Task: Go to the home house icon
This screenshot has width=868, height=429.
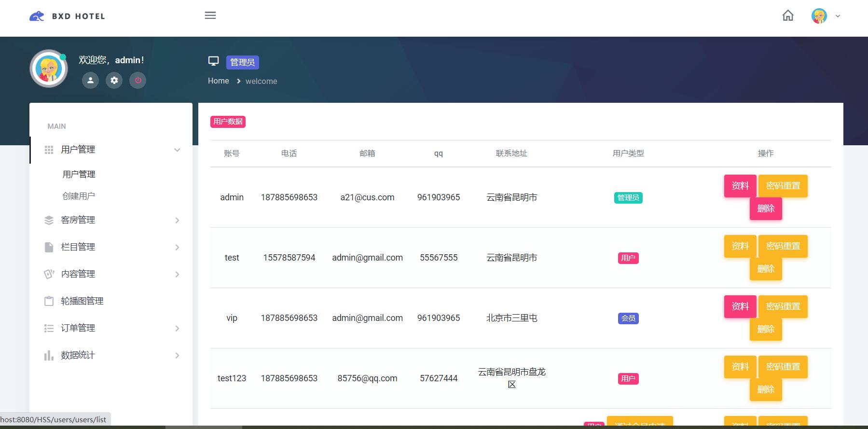Action: 788,15
